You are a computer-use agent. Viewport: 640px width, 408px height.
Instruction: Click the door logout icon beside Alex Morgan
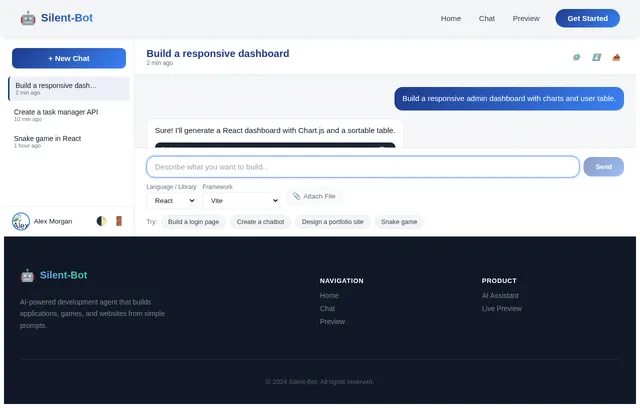(x=119, y=221)
